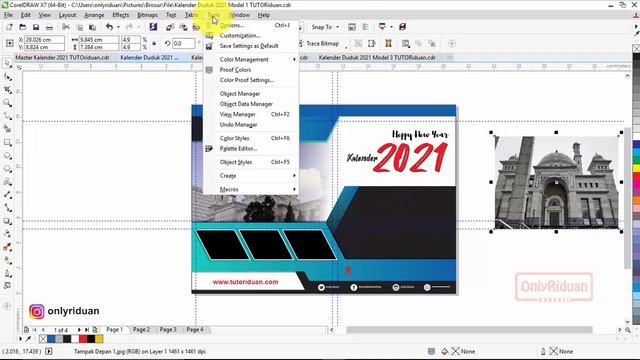Open the Help menu
This screenshot has height=360, width=640.
click(264, 15)
